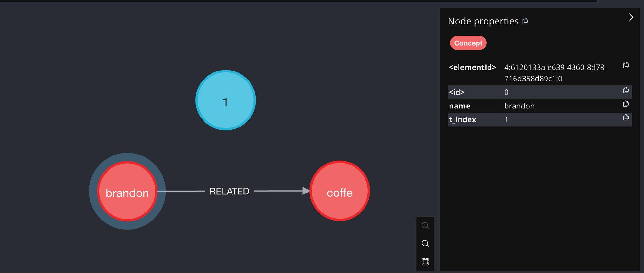Select the coffe node
The width and height of the screenshot is (644, 273).
(x=339, y=191)
